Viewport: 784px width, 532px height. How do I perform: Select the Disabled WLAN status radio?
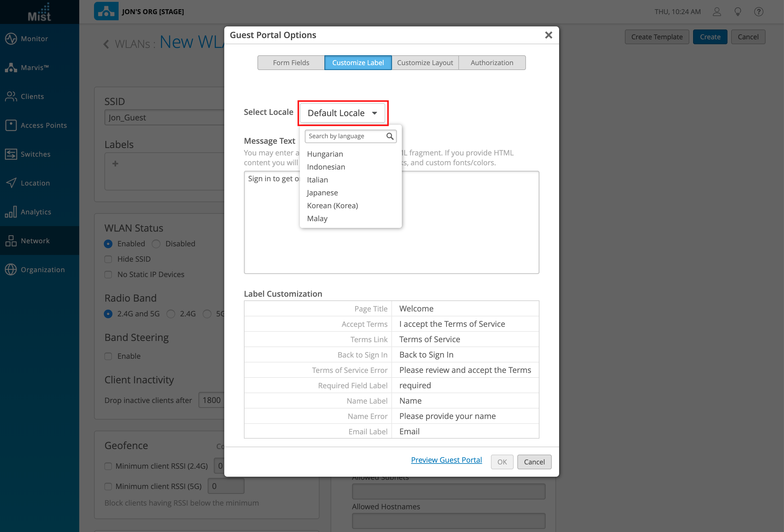156,244
